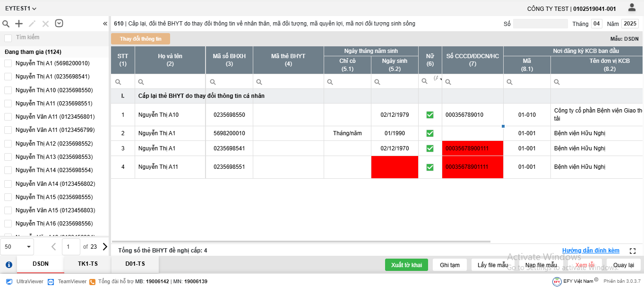This screenshot has width=644, height=287.
Task: Collapse the left employee panel with double chevron
Action: (x=105, y=24)
